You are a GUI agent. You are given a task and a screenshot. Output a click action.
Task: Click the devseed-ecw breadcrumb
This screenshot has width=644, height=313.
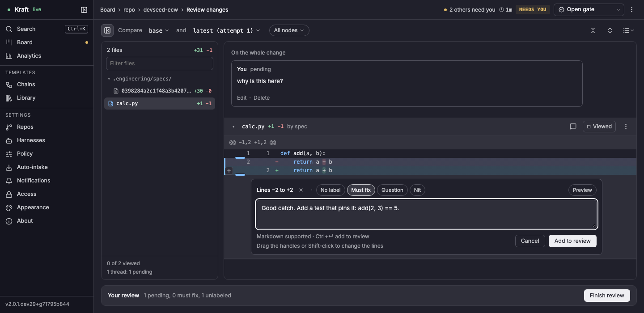[161, 9]
